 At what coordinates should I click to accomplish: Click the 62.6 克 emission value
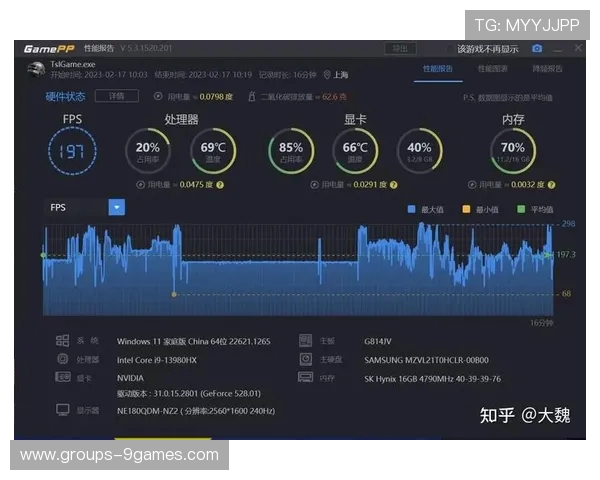click(334, 96)
